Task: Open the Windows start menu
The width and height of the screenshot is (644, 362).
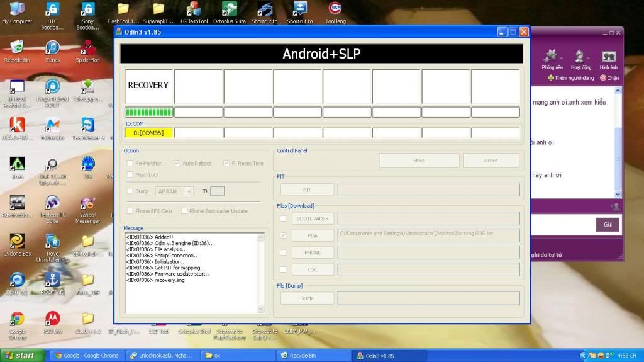Action: coord(22,356)
